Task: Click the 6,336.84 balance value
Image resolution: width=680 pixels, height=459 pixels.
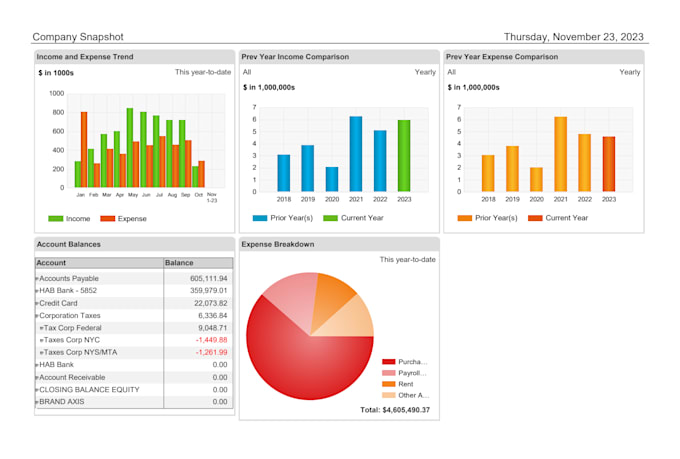Action: coord(212,316)
